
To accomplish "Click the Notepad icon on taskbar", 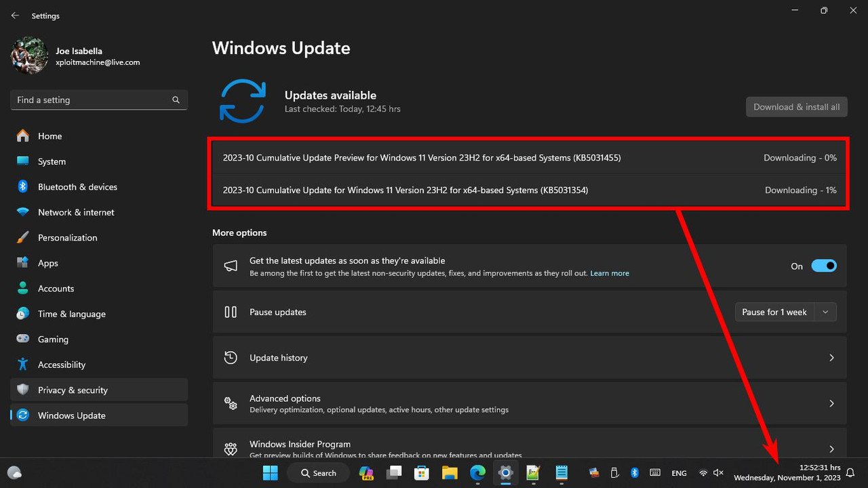I will (561, 473).
